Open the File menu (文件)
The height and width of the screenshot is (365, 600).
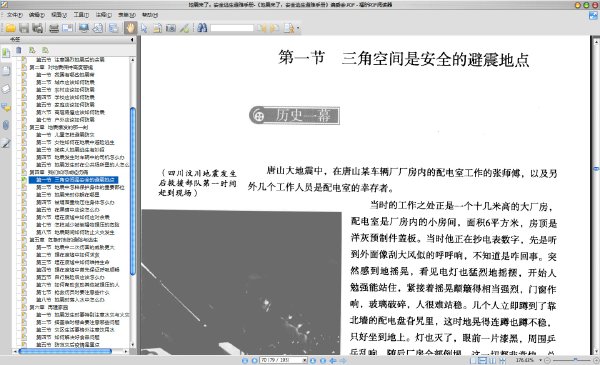[x=15, y=15]
